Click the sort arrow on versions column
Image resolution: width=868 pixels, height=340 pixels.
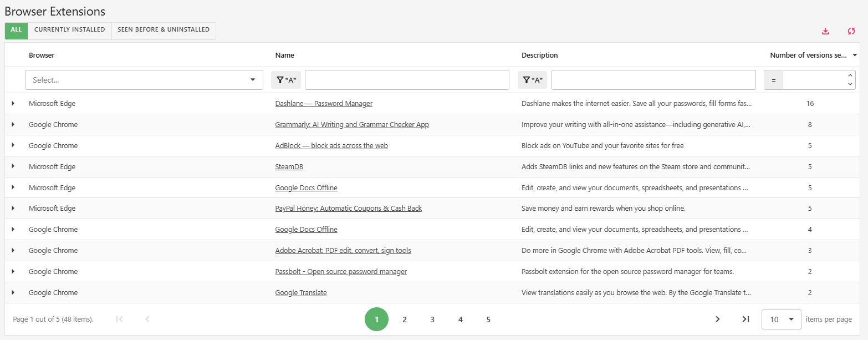(x=855, y=55)
